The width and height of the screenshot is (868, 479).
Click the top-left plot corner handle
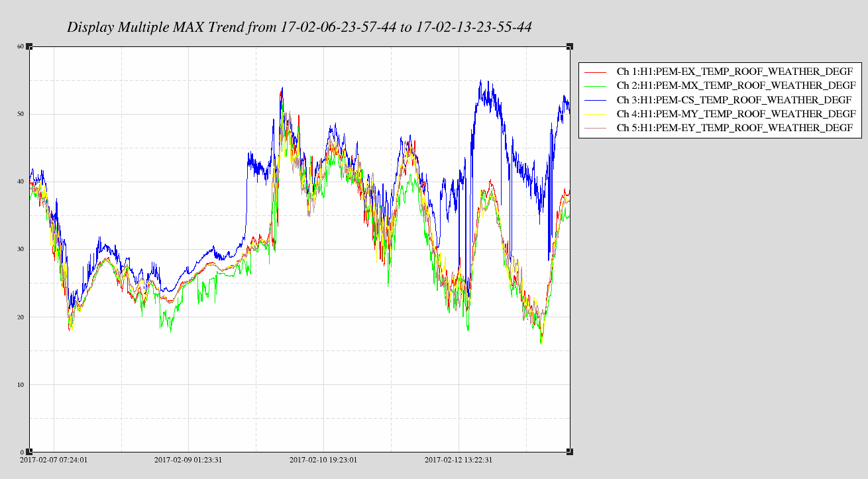[x=29, y=46]
